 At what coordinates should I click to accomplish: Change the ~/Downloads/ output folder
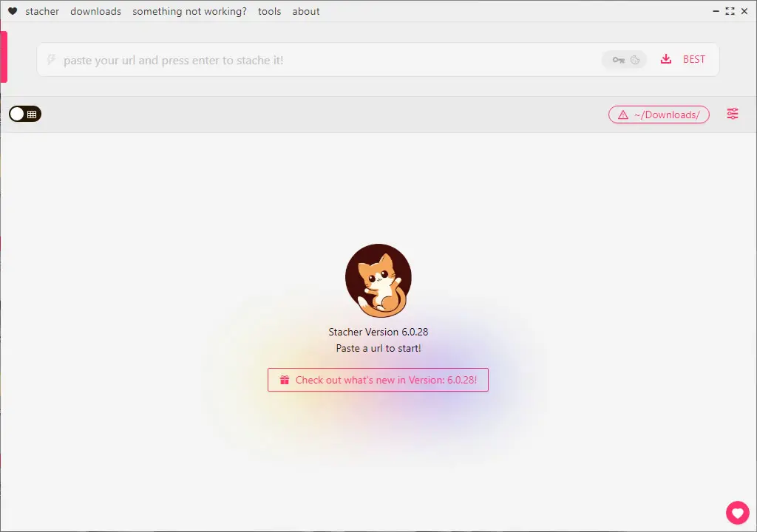coord(659,115)
